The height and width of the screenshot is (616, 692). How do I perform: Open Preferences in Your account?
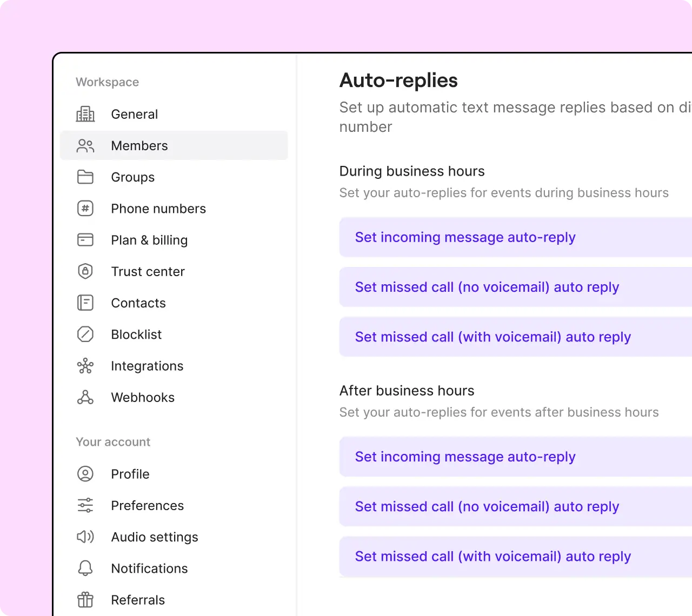pos(174,505)
